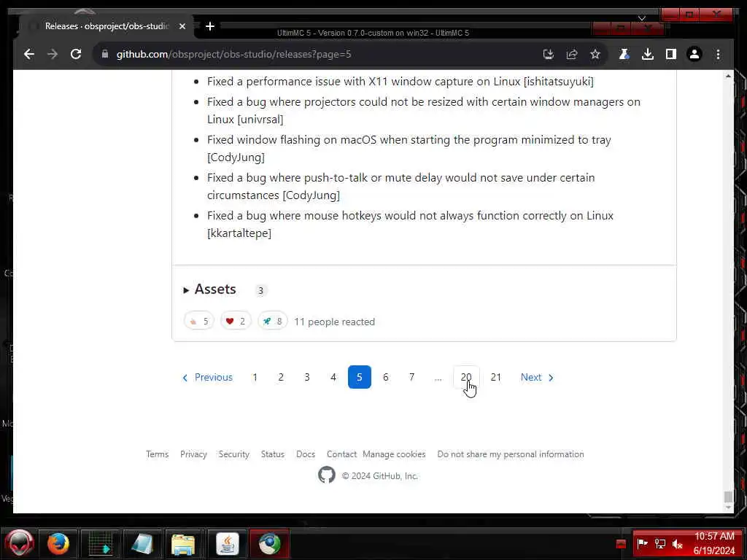The height and width of the screenshot is (560, 747).
Task: Open the Docs footer link
Action: point(306,454)
